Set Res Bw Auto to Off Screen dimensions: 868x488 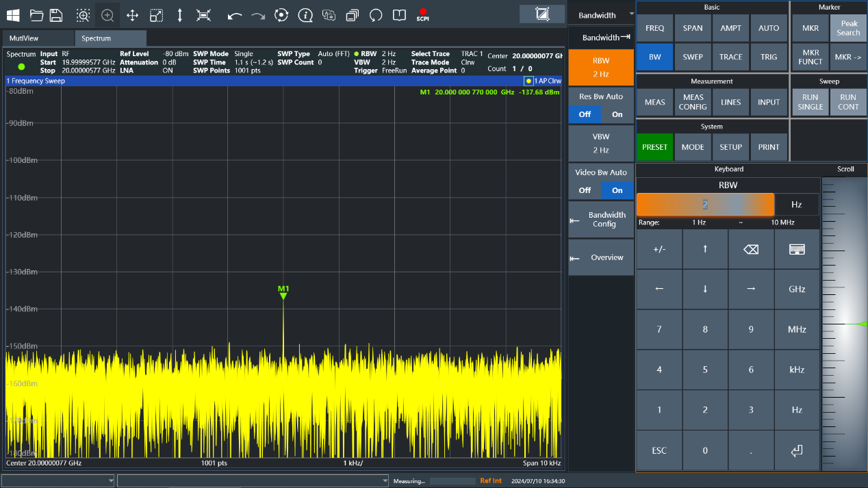(x=585, y=114)
